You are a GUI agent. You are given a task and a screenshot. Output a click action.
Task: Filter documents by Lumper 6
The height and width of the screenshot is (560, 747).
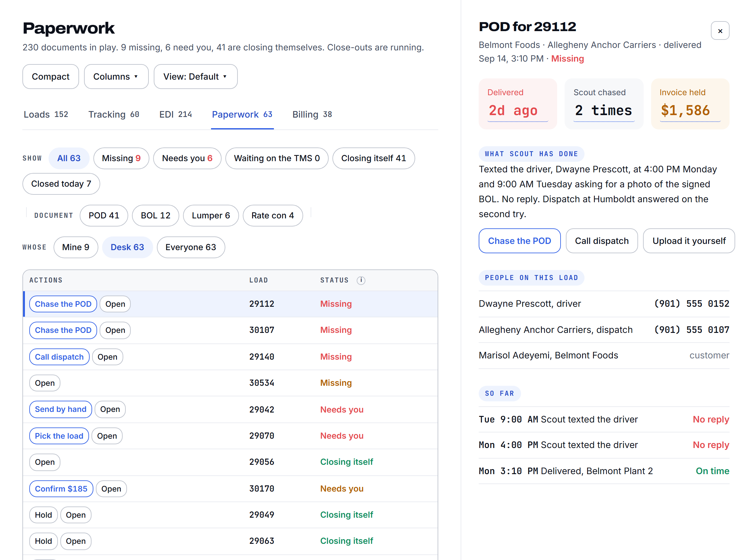pyautogui.click(x=211, y=216)
